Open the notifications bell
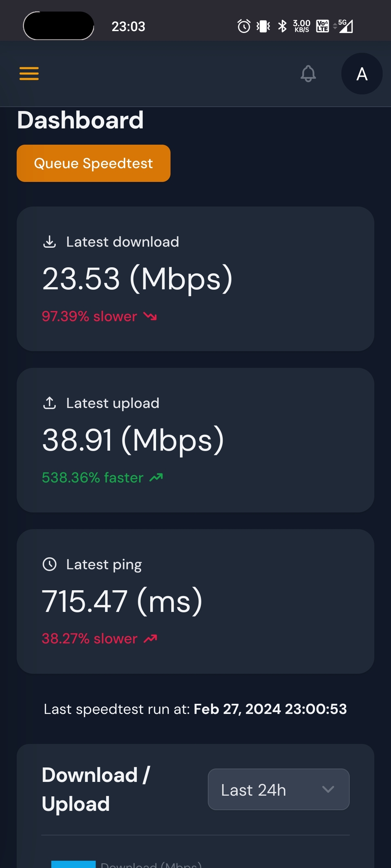This screenshot has width=391, height=868. (308, 74)
